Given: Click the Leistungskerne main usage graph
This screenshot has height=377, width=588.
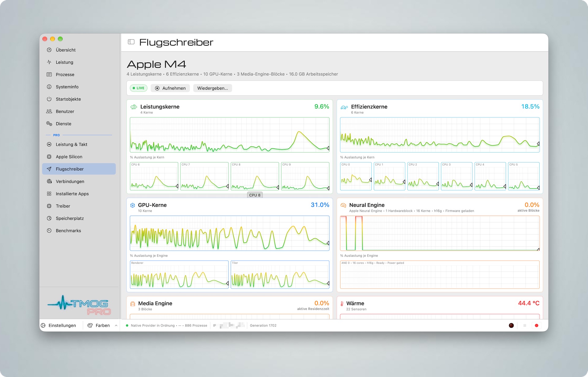Looking at the screenshot, I should click(230, 135).
